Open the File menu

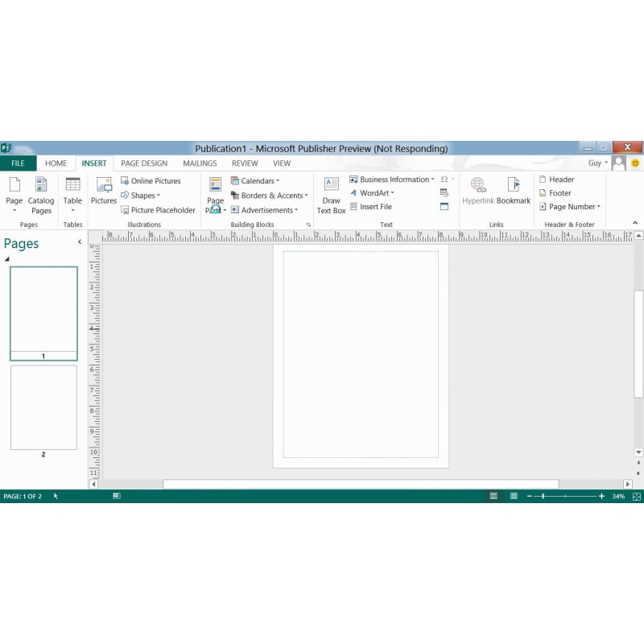coord(18,163)
